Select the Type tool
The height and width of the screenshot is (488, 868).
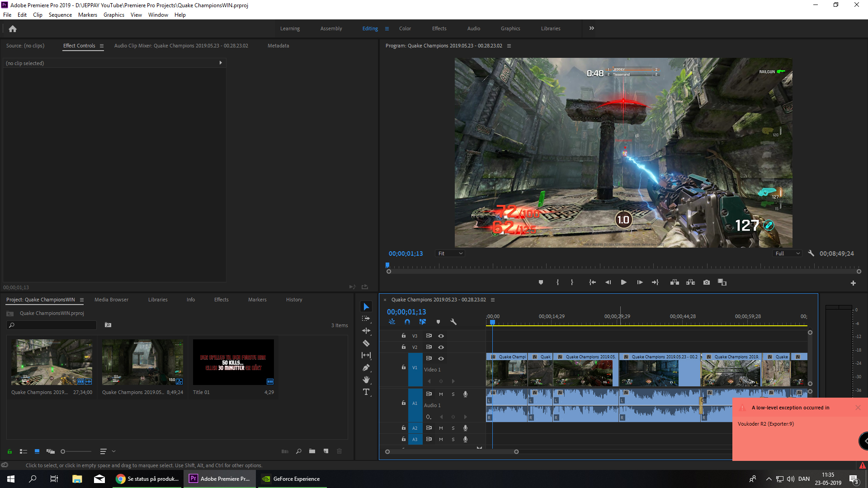point(366,392)
